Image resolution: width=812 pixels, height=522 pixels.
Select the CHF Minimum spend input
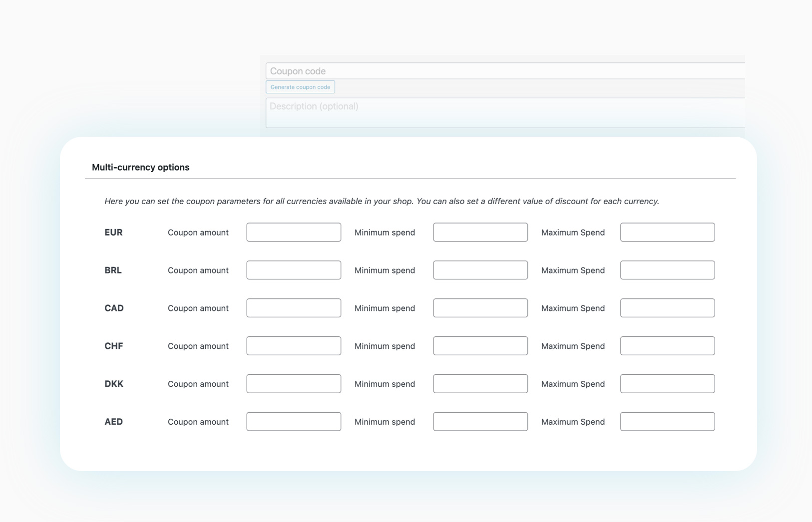pos(480,346)
